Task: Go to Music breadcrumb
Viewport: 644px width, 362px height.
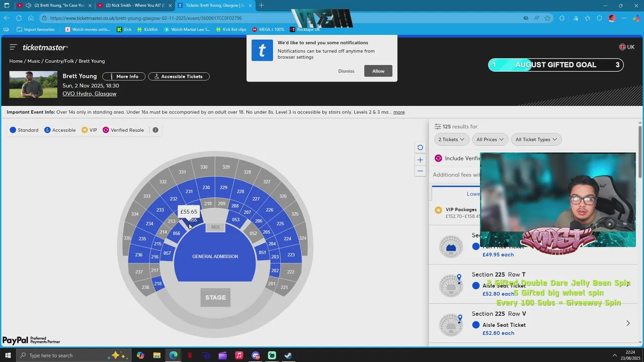Action: 34,61
